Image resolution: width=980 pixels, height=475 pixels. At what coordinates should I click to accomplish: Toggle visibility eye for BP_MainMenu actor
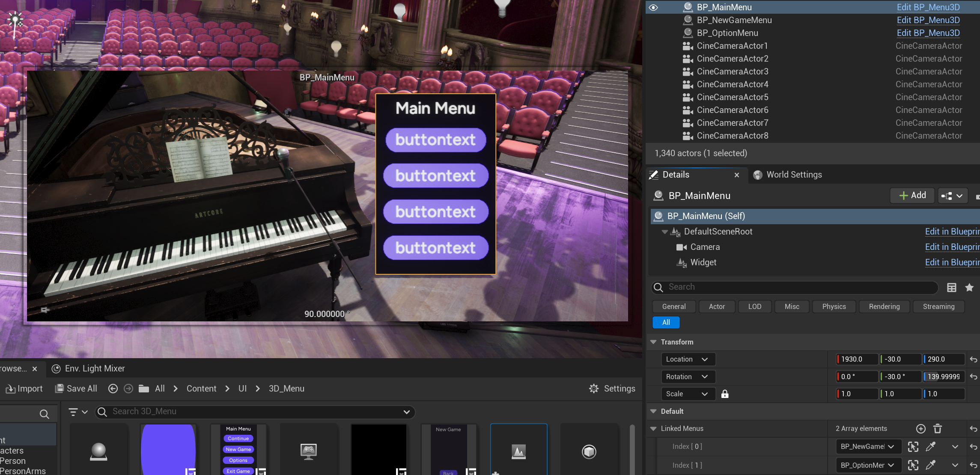point(653,7)
